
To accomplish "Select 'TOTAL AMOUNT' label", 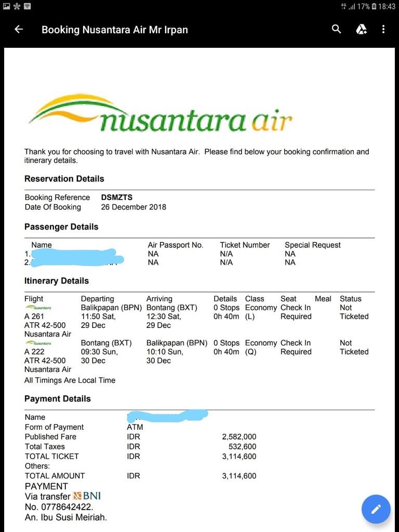I will 55,476.
